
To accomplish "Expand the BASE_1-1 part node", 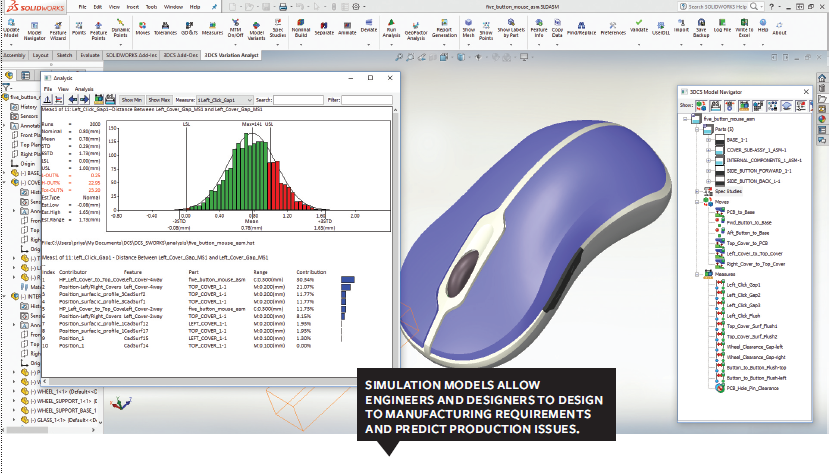I will [708, 140].
